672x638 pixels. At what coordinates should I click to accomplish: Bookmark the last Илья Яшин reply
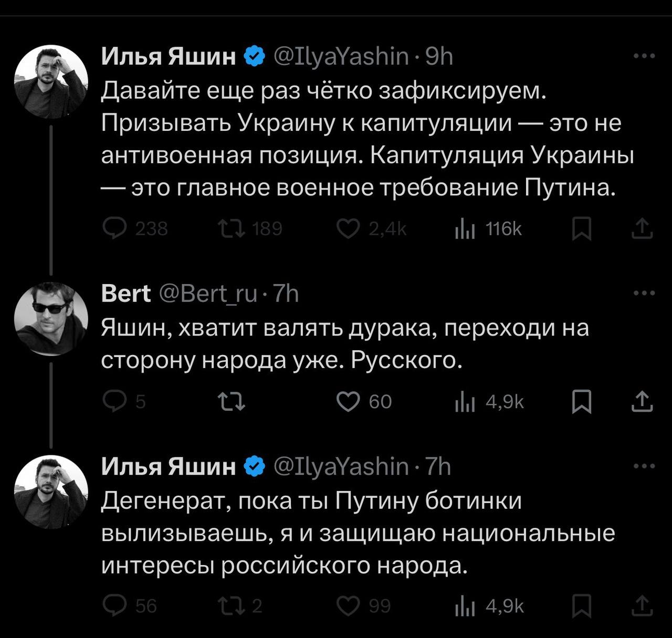tap(581, 606)
